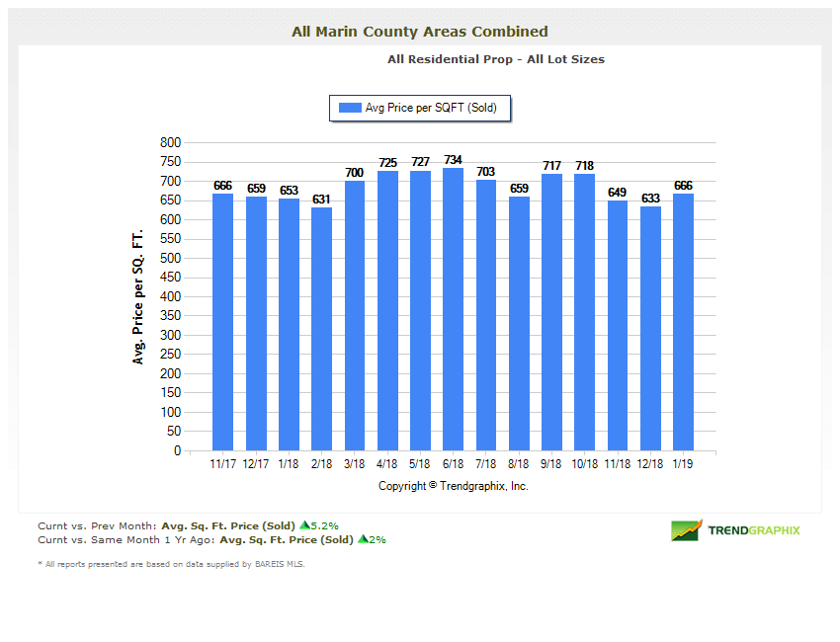Viewport: 840px width, 642px height.
Task: Click the All Marin County Areas Combined title
Action: tap(420, 32)
